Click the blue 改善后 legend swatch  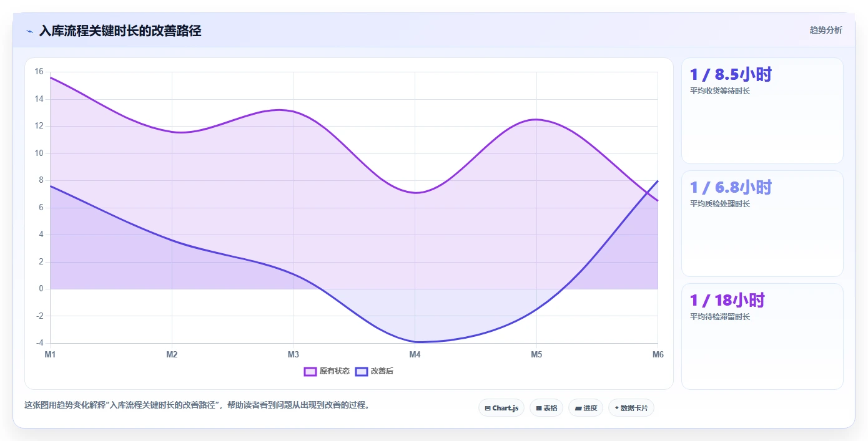[x=362, y=371]
